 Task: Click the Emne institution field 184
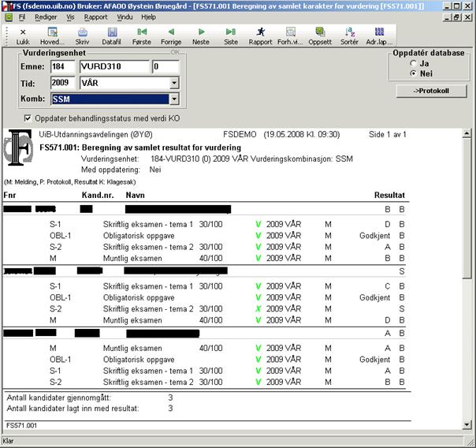63,66
